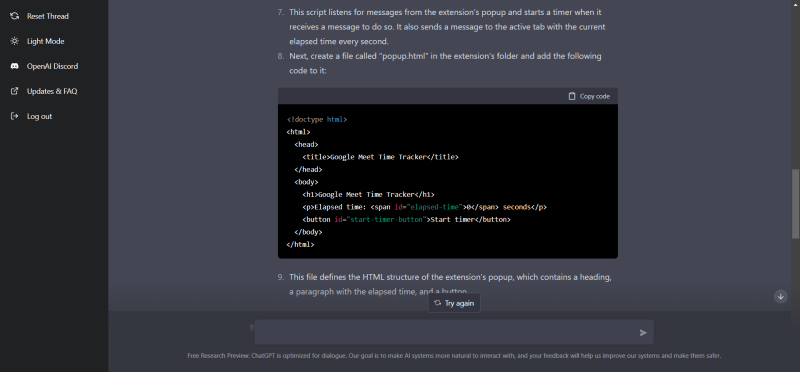Click the Log out arrow icon
Image resolution: width=800 pixels, height=372 pixels.
(x=15, y=116)
